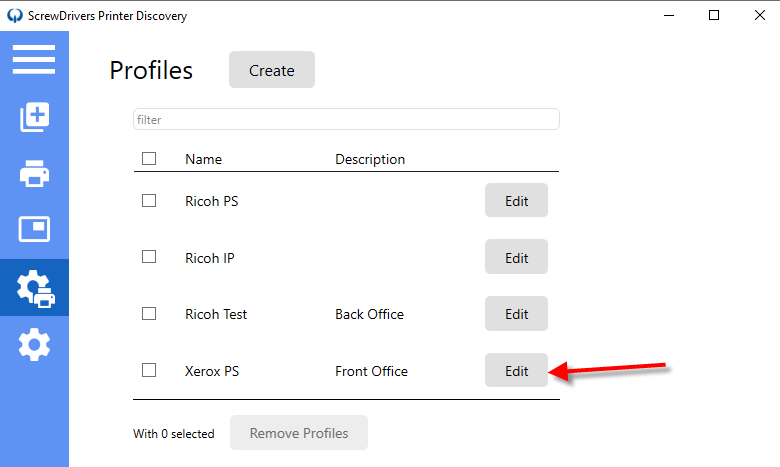Open the window/display sidebar icon
The width and height of the screenshot is (780, 467).
[34, 229]
